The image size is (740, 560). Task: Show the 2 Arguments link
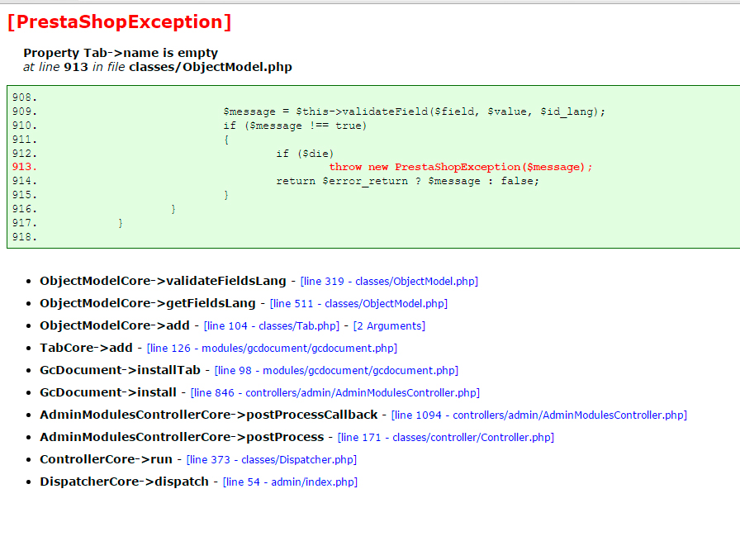(389, 325)
